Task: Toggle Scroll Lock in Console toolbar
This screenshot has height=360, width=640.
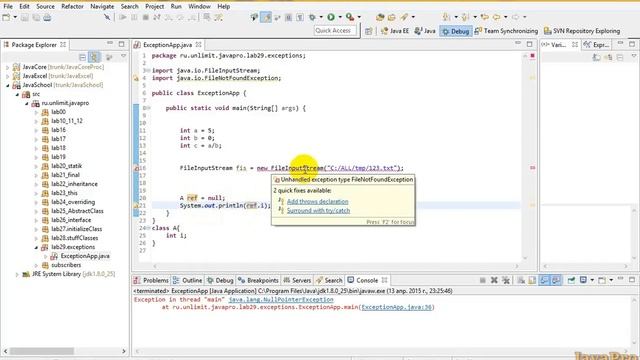Action: [532, 280]
